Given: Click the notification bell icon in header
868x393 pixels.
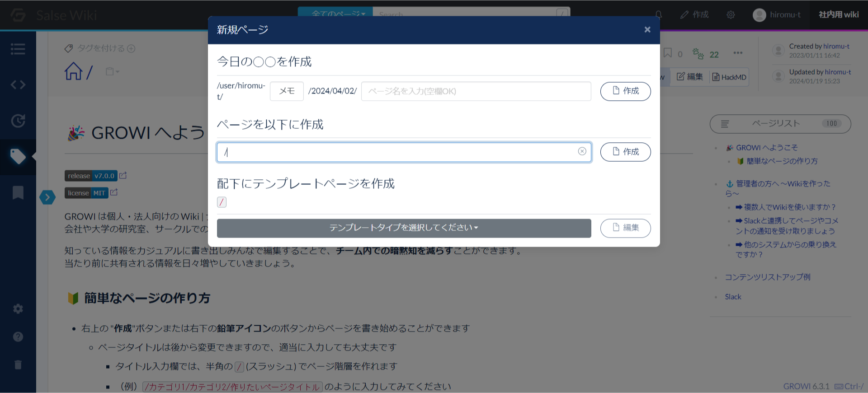Looking at the screenshot, I should pos(659,14).
